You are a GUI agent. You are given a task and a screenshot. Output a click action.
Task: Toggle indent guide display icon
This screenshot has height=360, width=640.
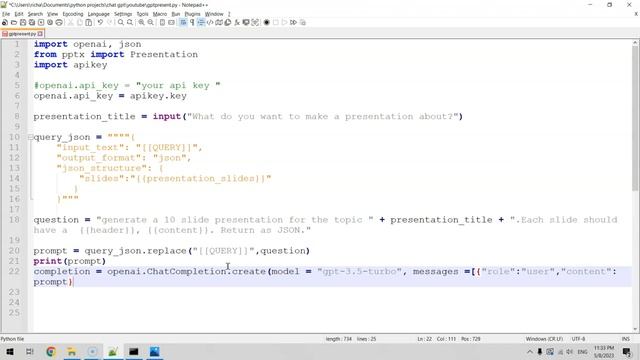(201, 22)
